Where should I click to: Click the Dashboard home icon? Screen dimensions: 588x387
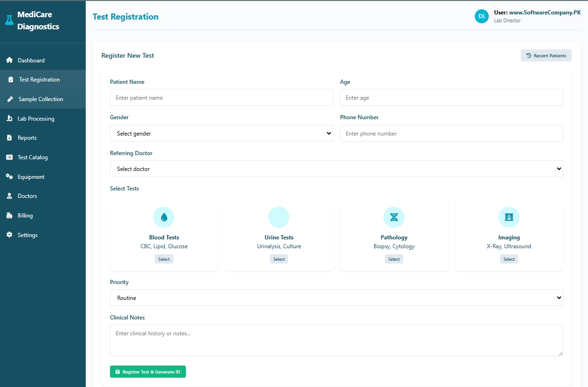point(9,61)
